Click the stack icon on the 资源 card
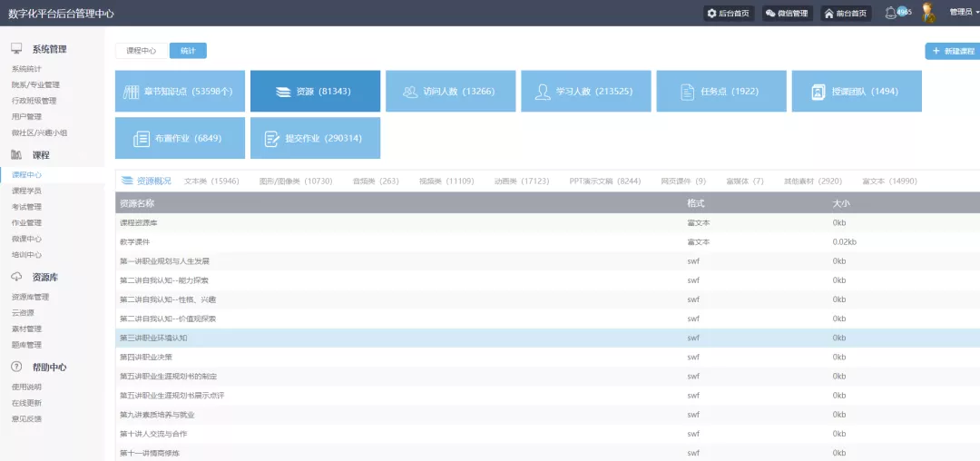This screenshot has width=980, height=461. [x=284, y=92]
